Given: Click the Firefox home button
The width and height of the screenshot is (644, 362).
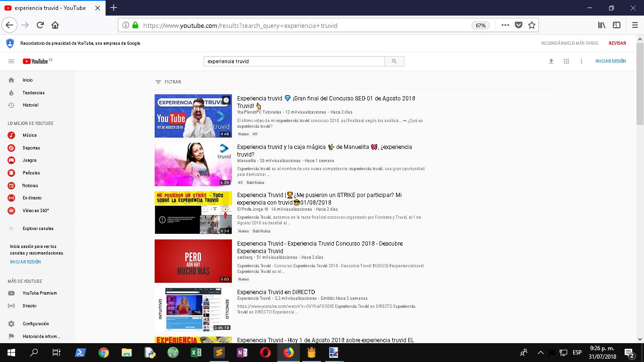Looking at the screenshot, I should (55, 25).
